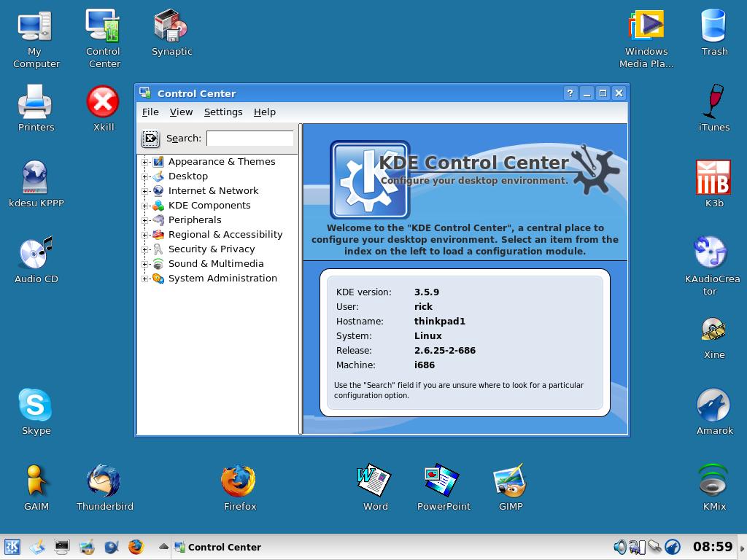Image resolution: width=747 pixels, height=560 pixels.
Task: Click the hostname value thinkpad1
Action: [x=439, y=321]
